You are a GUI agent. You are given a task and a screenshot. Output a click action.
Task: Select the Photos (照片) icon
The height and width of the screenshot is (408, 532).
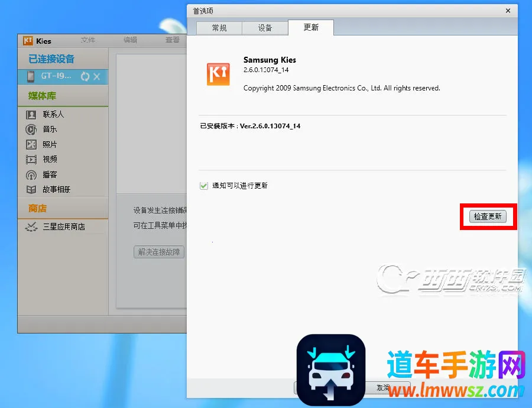[x=31, y=145]
